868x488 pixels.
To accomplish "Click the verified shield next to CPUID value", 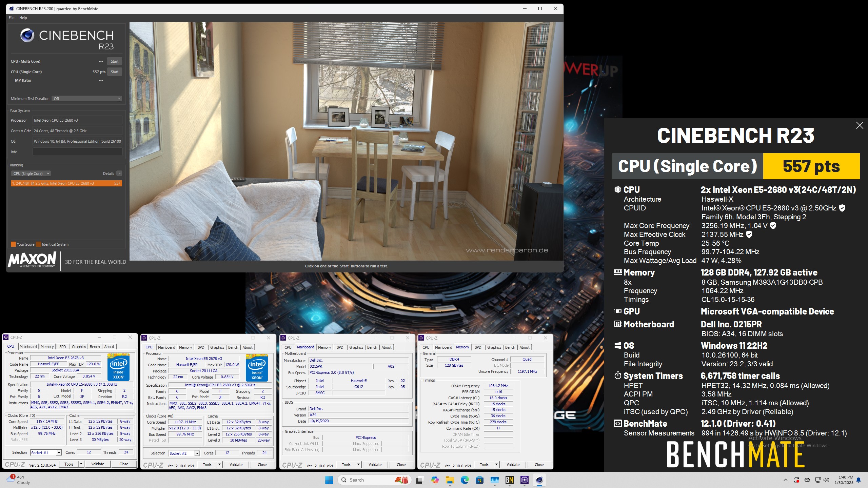I will 842,208.
